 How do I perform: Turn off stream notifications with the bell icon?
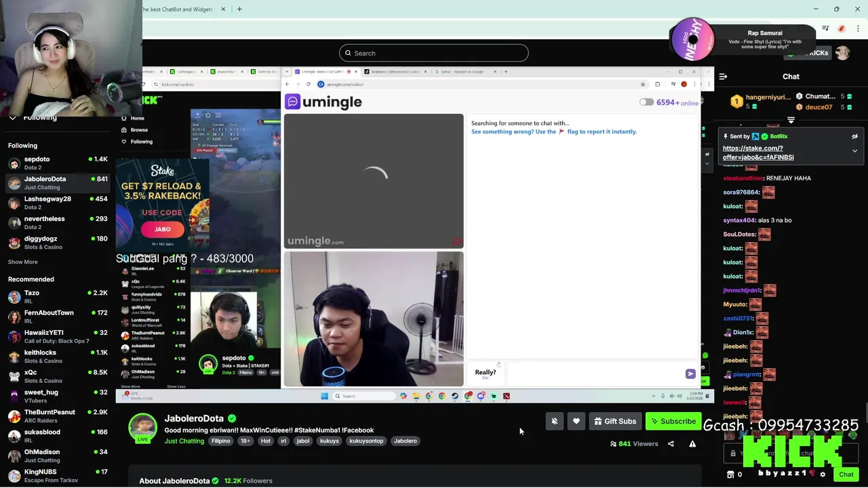click(554, 422)
